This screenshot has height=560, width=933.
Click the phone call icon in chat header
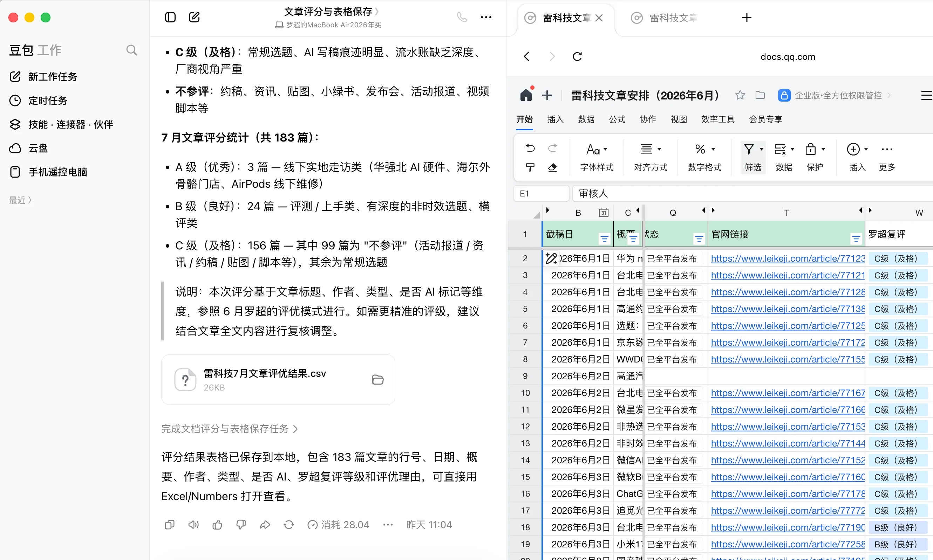(x=462, y=18)
